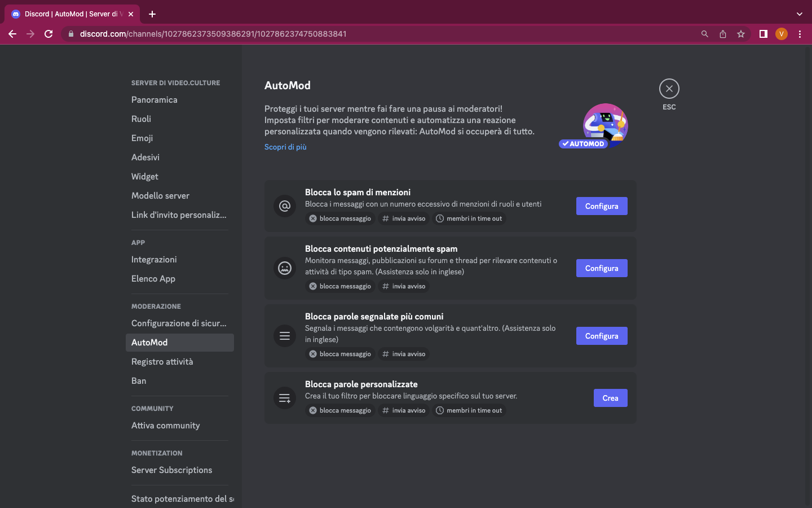
Task: Click the custom words filter icon
Action: coord(285,398)
